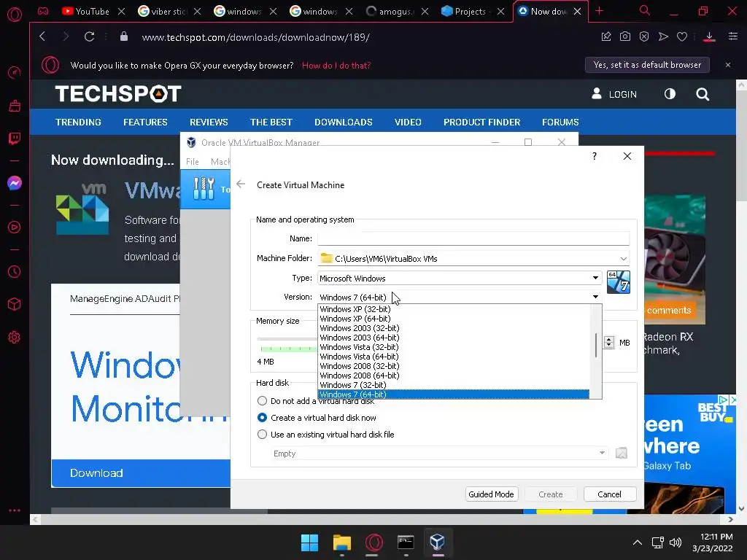The width and height of the screenshot is (747, 560).
Task: Open Extensions cube icon in sidebar
Action: (15, 304)
